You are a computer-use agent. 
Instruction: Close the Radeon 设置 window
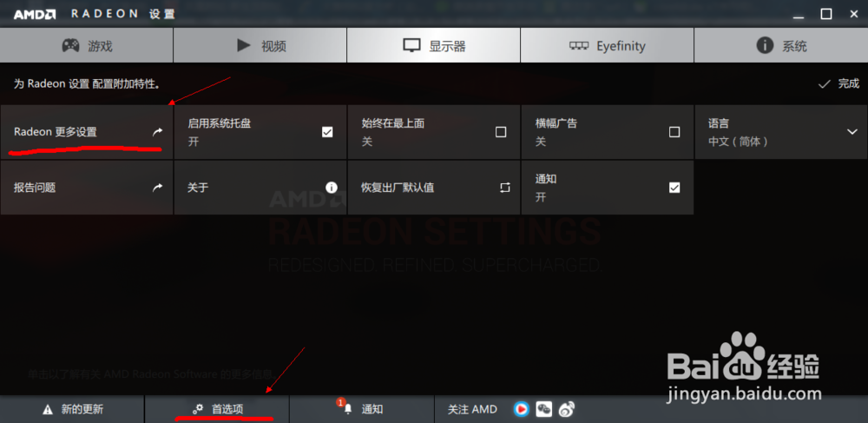tap(853, 15)
